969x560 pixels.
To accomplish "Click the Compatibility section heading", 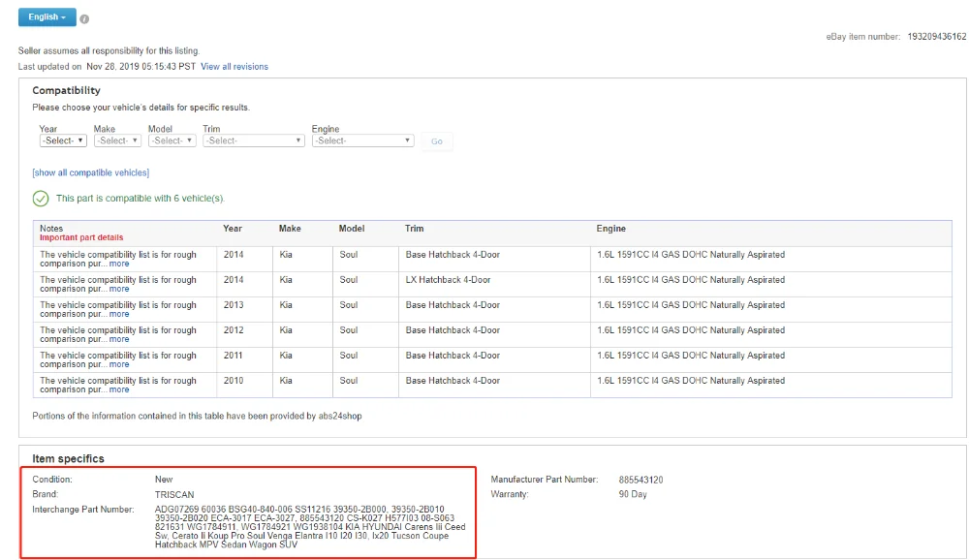I will (66, 90).
